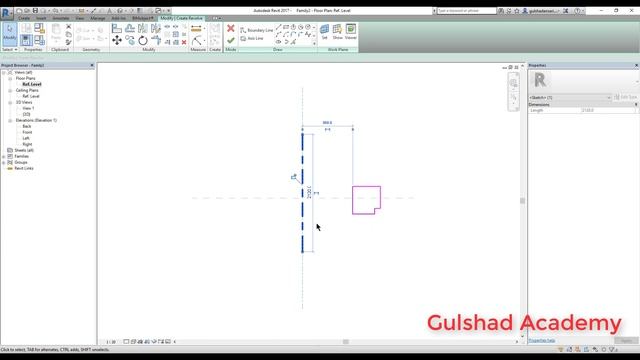The image size is (640, 360).
Task: Collapse the Elevations node
Action: (10, 120)
